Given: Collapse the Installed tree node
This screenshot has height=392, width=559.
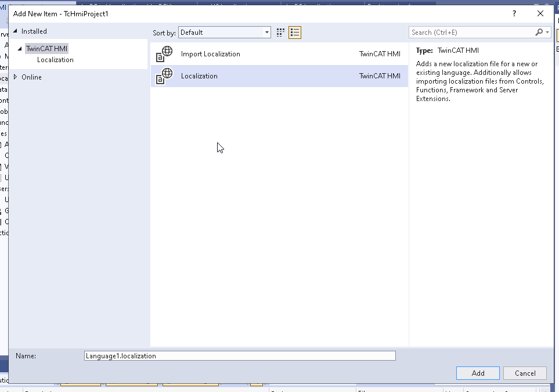Looking at the screenshot, I should coord(15,31).
